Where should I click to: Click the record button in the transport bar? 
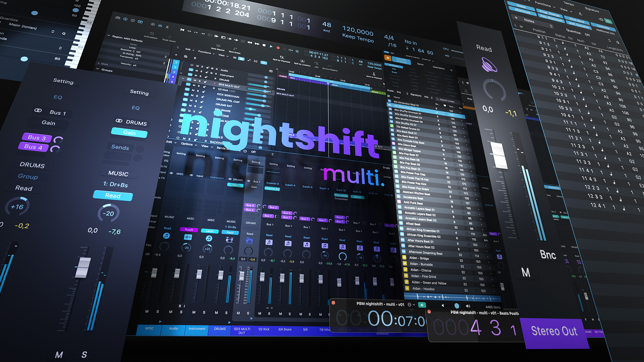click(x=278, y=47)
